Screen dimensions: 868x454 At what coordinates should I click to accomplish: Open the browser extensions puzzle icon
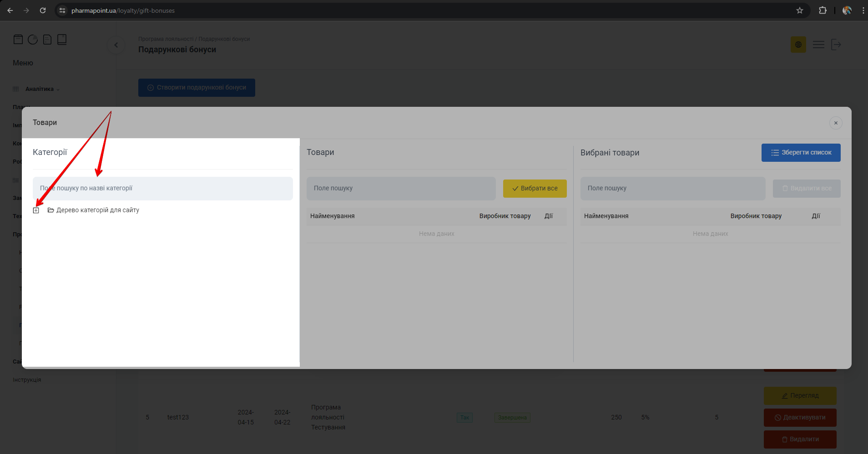[823, 10]
